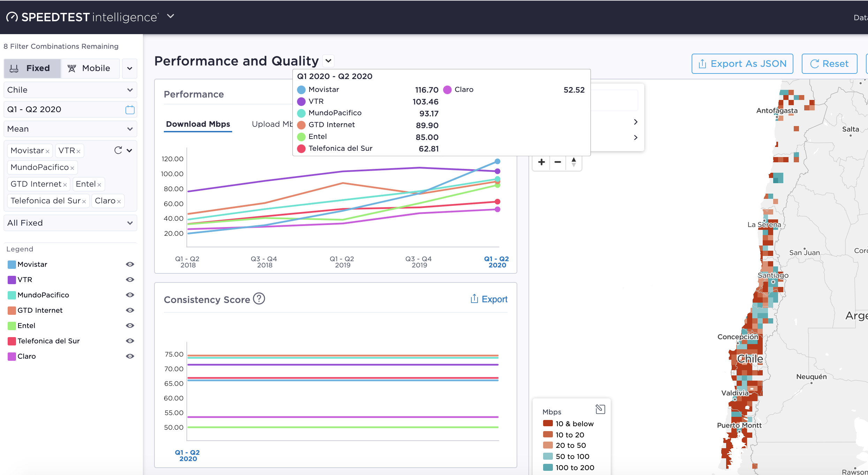Click the 10 & below legend color
Image resolution: width=868 pixels, height=475 pixels.
point(548,423)
